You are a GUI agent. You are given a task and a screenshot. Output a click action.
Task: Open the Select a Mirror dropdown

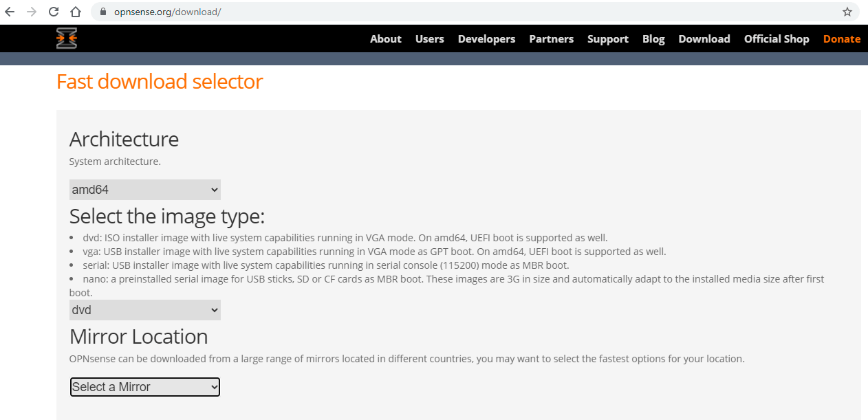[144, 387]
